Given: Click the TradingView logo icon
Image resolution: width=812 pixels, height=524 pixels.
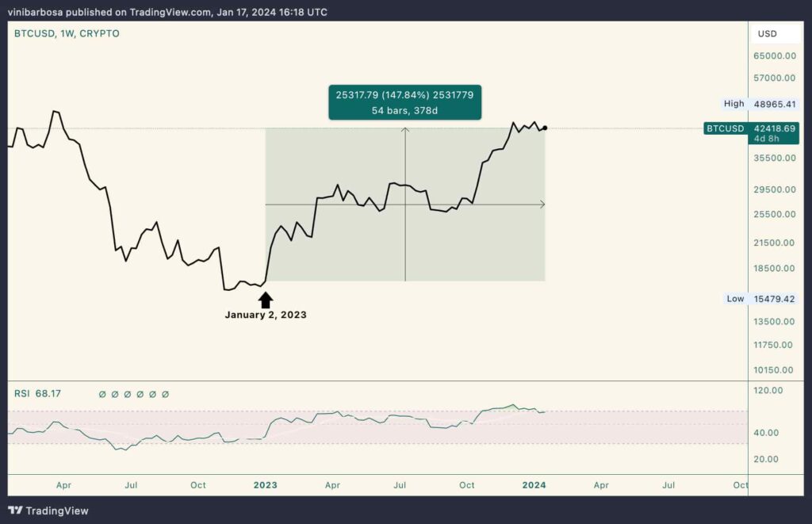Looking at the screenshot, I should click(16, 511).
